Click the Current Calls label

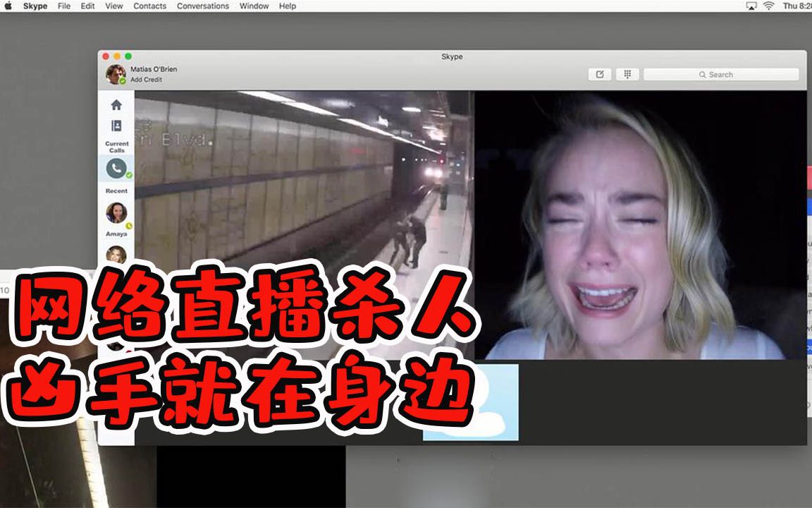point(116,147)
